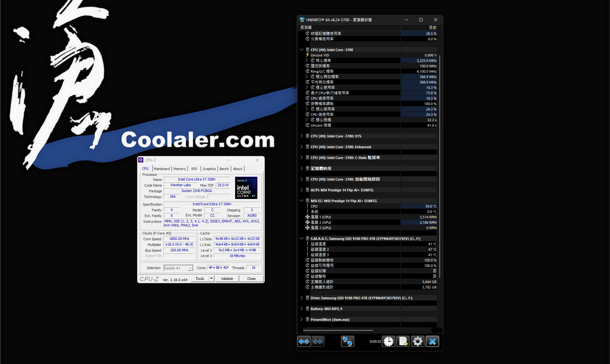Viewport: 610px width, 364px height.
Task: Click the clock icon to reset timer
Action: pos(388,341)
